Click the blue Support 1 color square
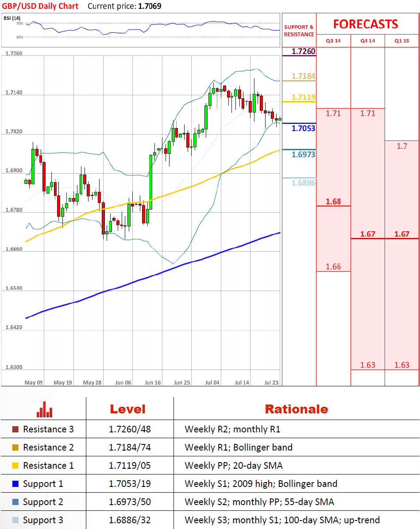420x529 pixels. point(15,484)
